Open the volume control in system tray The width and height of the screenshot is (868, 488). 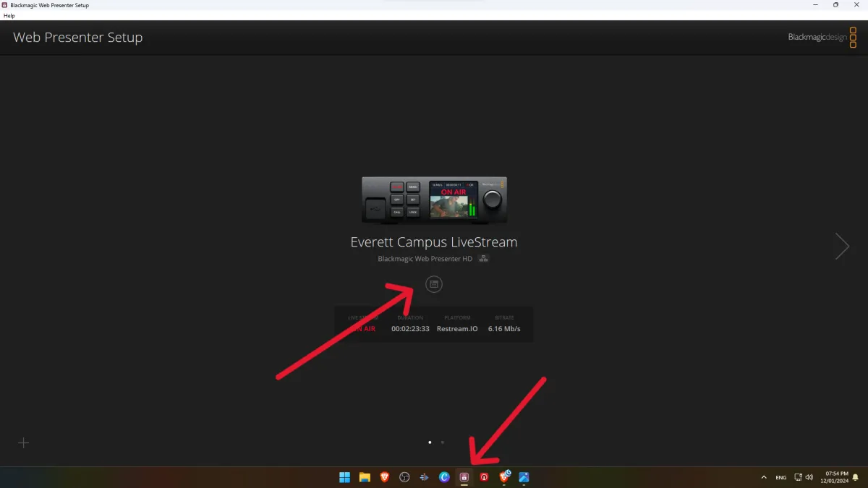click(809, 477)
